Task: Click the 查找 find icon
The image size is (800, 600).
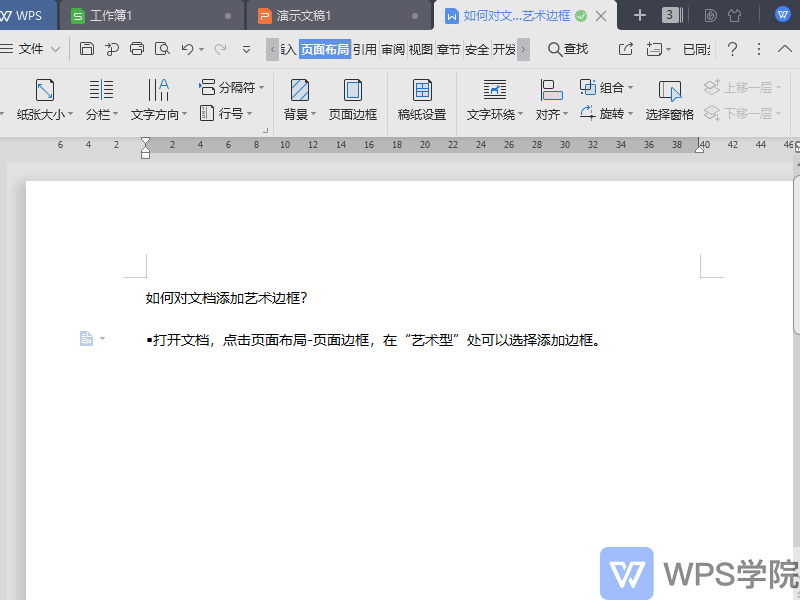Action: pos(566,48)
